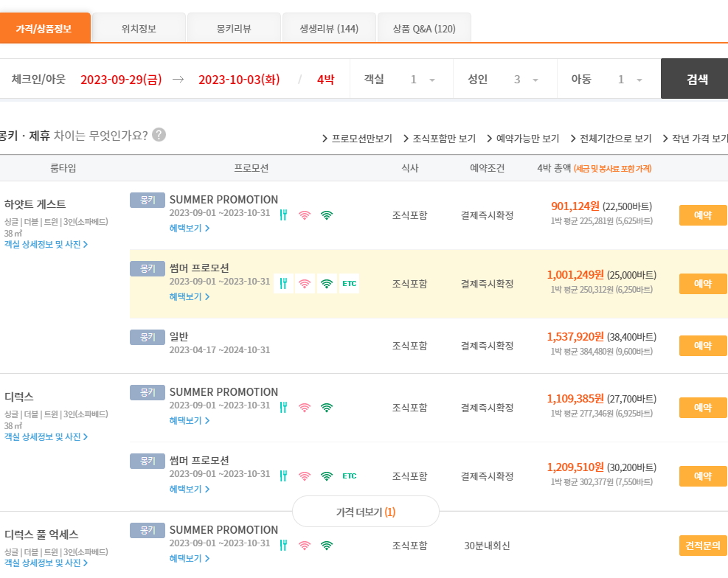Click 몽키 badge on 일반 rate row
This screenshot has height=578, width=728.
[148, 337]
